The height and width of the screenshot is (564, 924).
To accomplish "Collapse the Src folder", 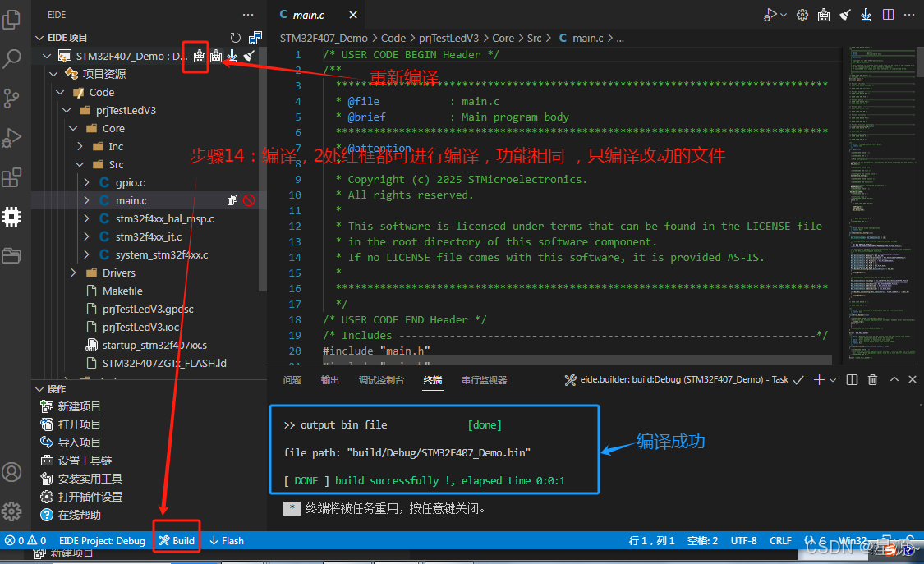I will (80, 164).
